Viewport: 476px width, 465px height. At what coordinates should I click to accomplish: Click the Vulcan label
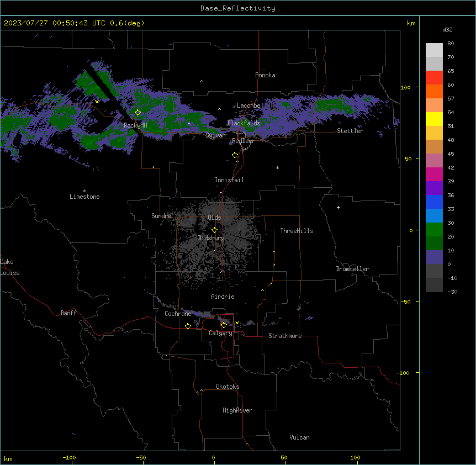[x=300, y=437]
